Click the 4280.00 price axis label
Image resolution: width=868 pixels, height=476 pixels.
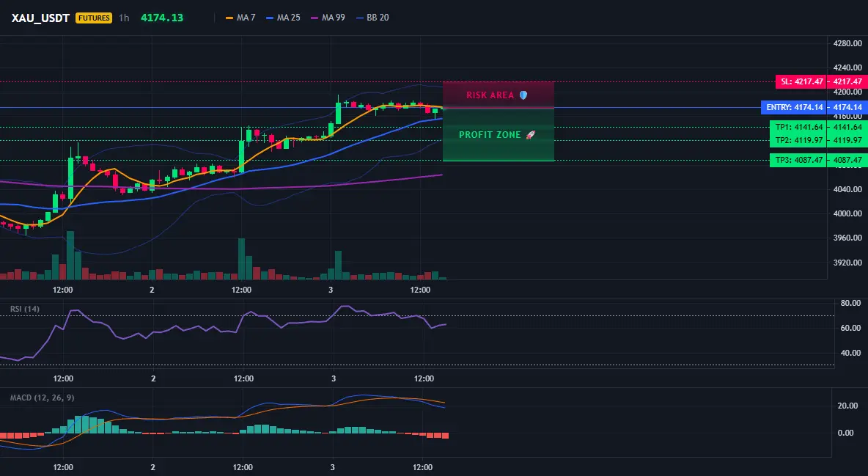coord(847,43)
